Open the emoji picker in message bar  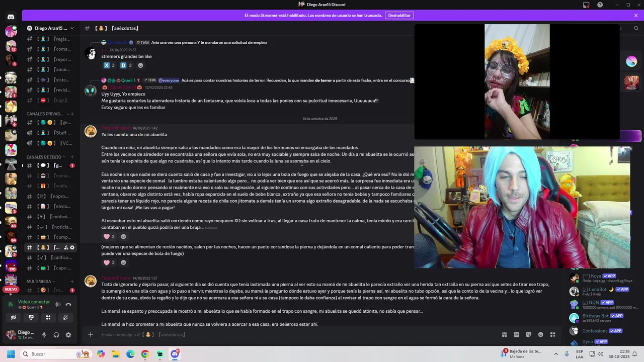pyautogui.click(x=540, y=334)
